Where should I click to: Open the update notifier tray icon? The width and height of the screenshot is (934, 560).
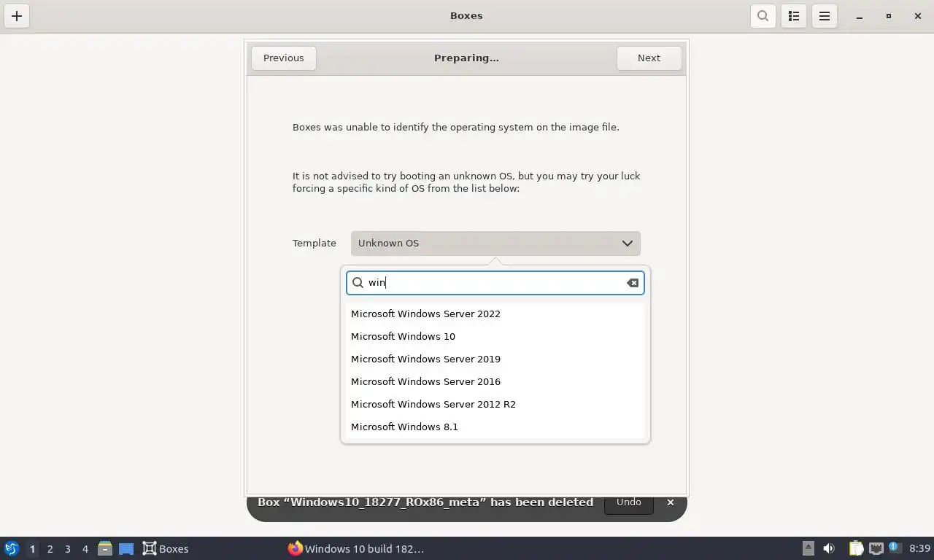tap(895, 549)
